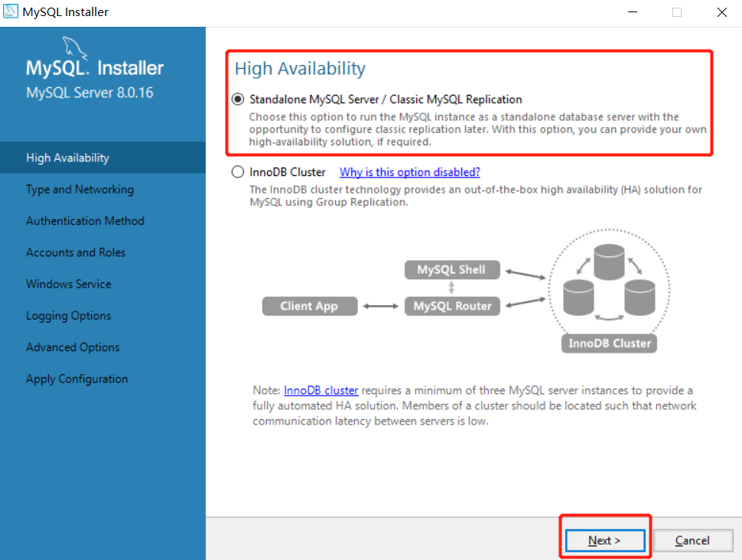This screenshot has height=560, width=742.
Task: Click the MySQL dolphin logo
Action: pos(75,47)
